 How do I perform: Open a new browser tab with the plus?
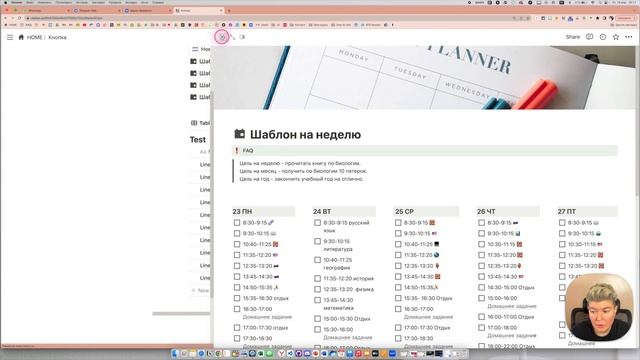click(229, 10)
